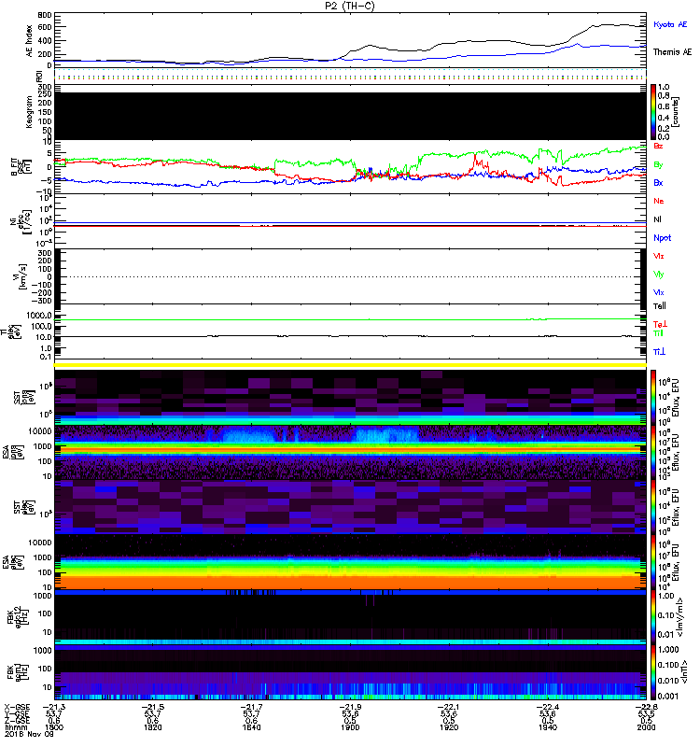Click the black Tell temperature label

pyautogui.click(x=659, y=306)
